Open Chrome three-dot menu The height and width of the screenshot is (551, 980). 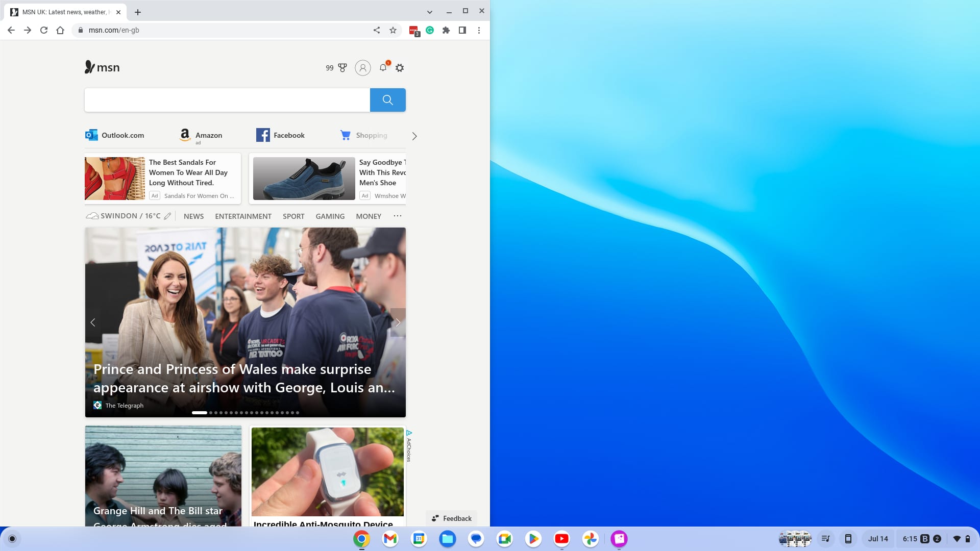pyautogui.click(x=479, y=30)
